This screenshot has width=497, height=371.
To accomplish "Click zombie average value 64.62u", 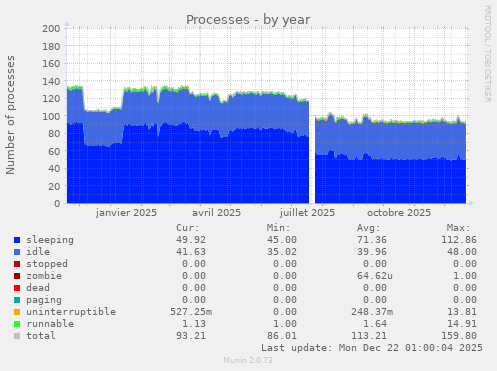I will pos(375,276).
